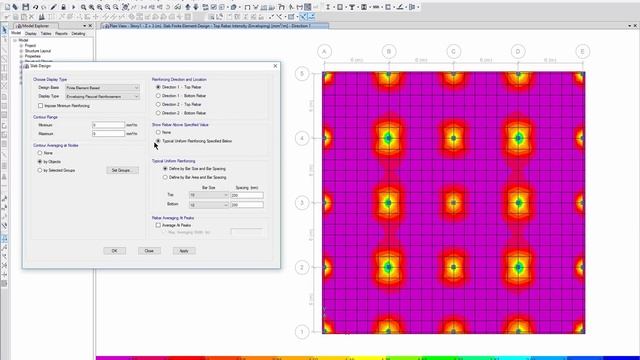Select Direction 2 - Bottom Rebar
This screenshot has height=360, width=640.
click(158, 113)
